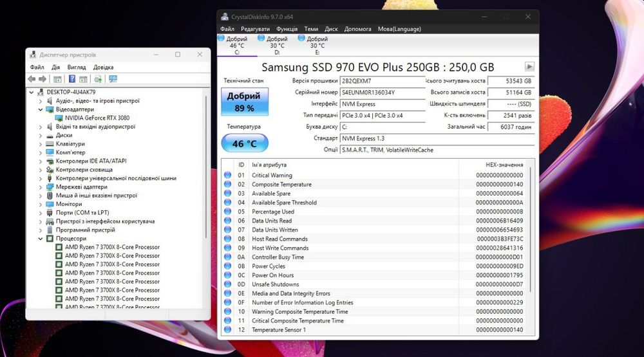Click blue status circle of Unsafe Shutdowns row

(x=227, y=284)
